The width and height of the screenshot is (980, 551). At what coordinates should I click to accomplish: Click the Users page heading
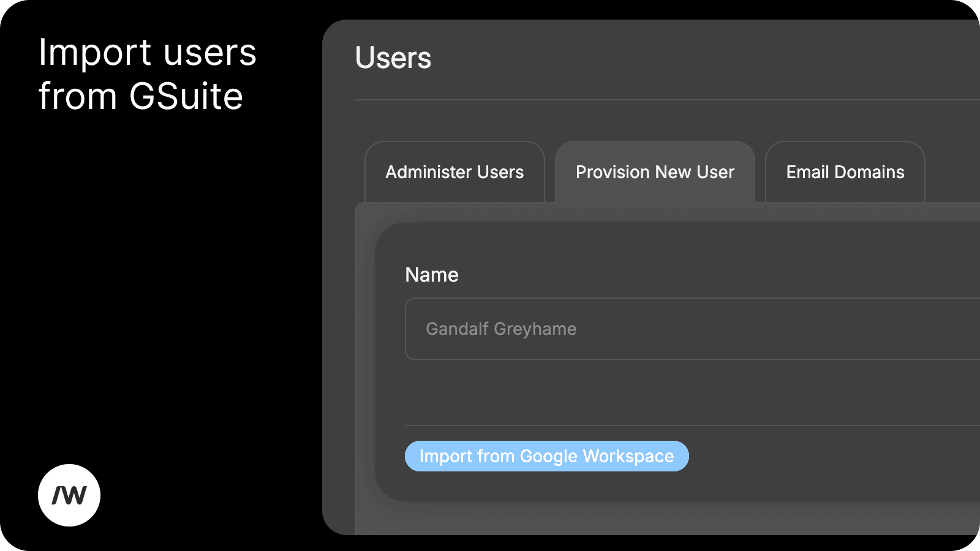pyautogui.click(x=394, y=58)
